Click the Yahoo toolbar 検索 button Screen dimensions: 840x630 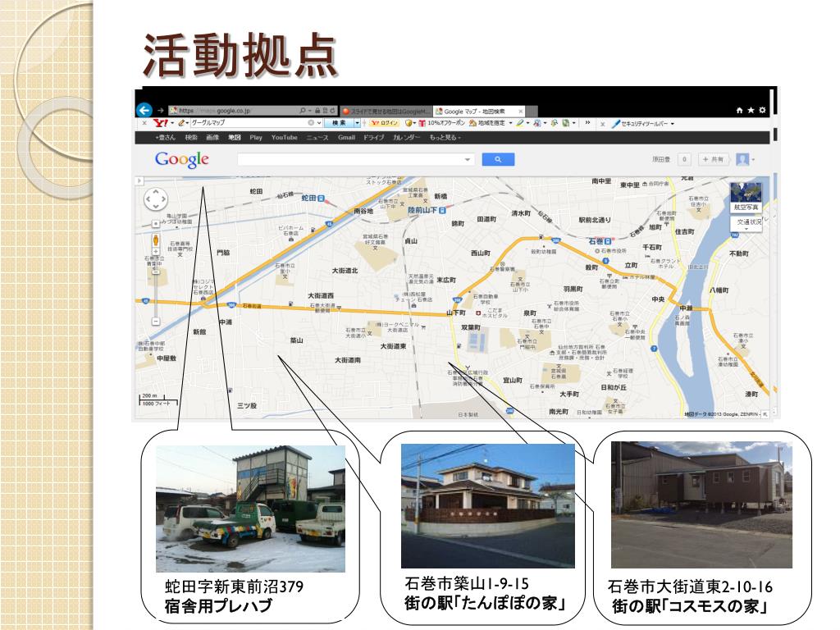[339, 123]
